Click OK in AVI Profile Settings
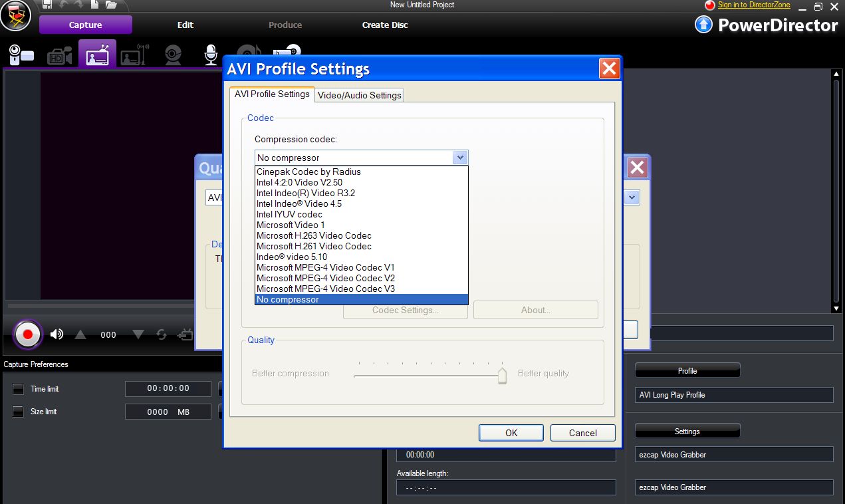 tap(511, 433)
